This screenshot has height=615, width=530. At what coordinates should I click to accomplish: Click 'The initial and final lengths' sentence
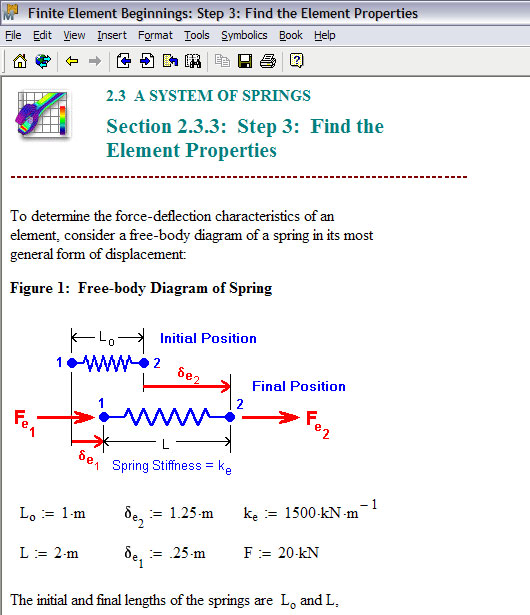click(175, 601)
